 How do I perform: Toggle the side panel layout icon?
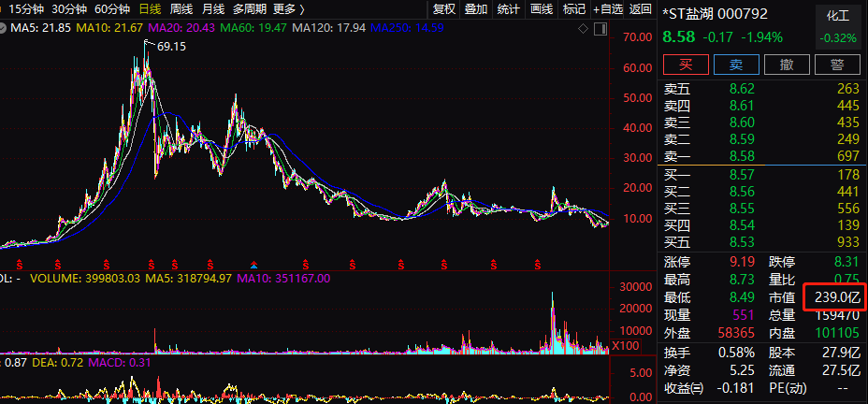point(600,28)
